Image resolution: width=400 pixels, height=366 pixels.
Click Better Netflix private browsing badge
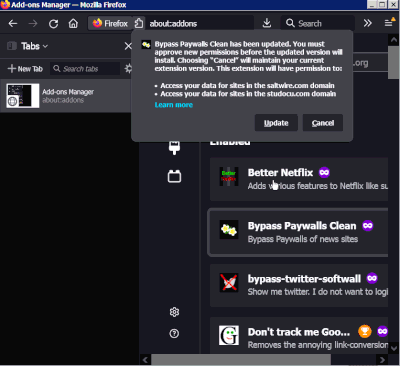click(x=324, y=172)
